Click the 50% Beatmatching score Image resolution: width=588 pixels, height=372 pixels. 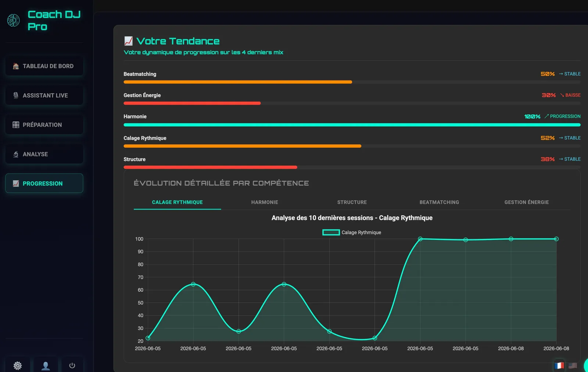[548, 74]
